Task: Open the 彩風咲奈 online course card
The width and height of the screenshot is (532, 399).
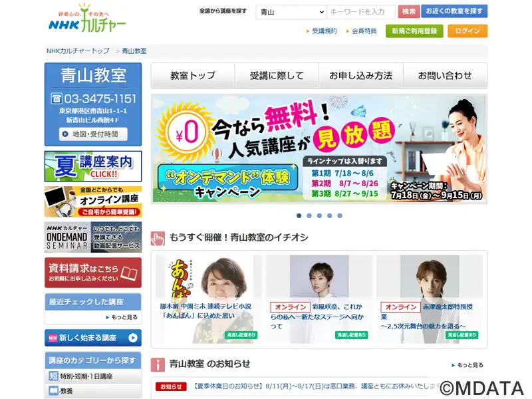Action: (319, 299)
